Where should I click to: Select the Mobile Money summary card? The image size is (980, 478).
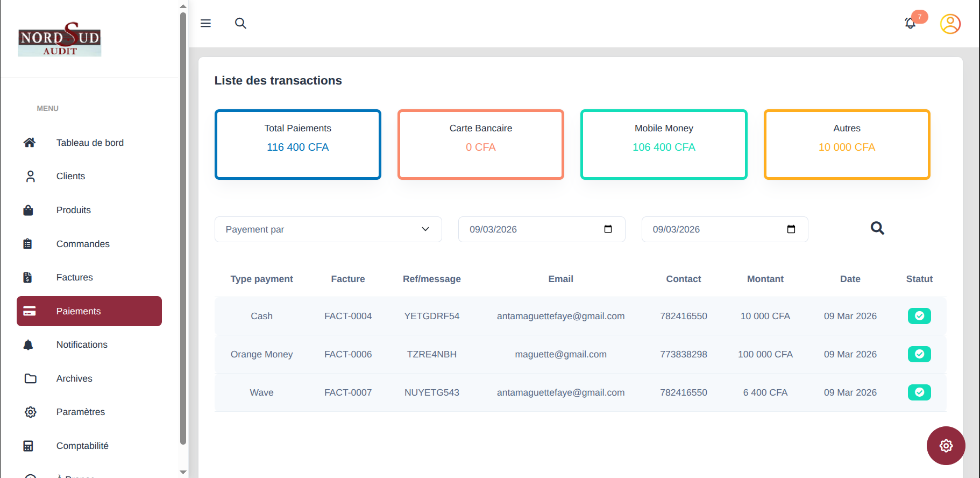pyautogui.click(x=664, y=144)
